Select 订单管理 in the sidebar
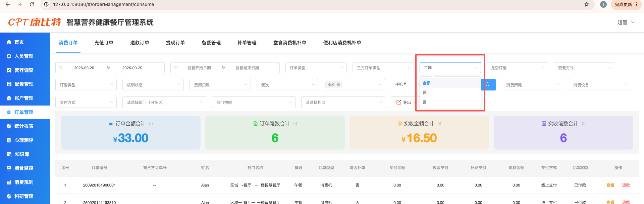This screenshot has height=204, width=644. [x=25, y=112]
